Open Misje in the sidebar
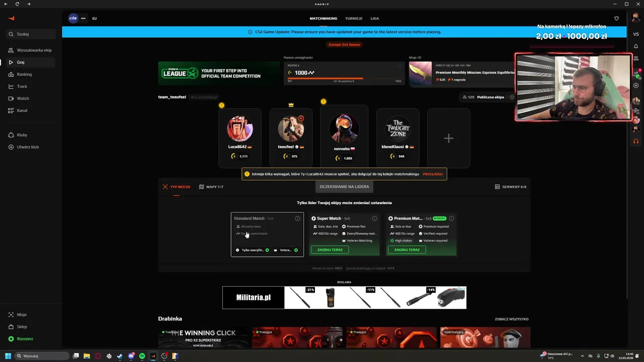Screen dimensions: 644x362 coord(31,315)
